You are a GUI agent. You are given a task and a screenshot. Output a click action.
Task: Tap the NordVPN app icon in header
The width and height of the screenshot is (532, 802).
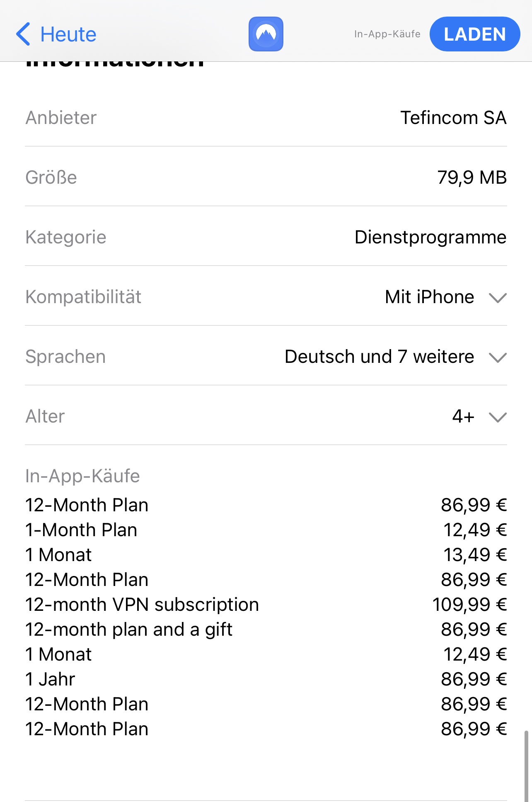[x=266, y=34]
